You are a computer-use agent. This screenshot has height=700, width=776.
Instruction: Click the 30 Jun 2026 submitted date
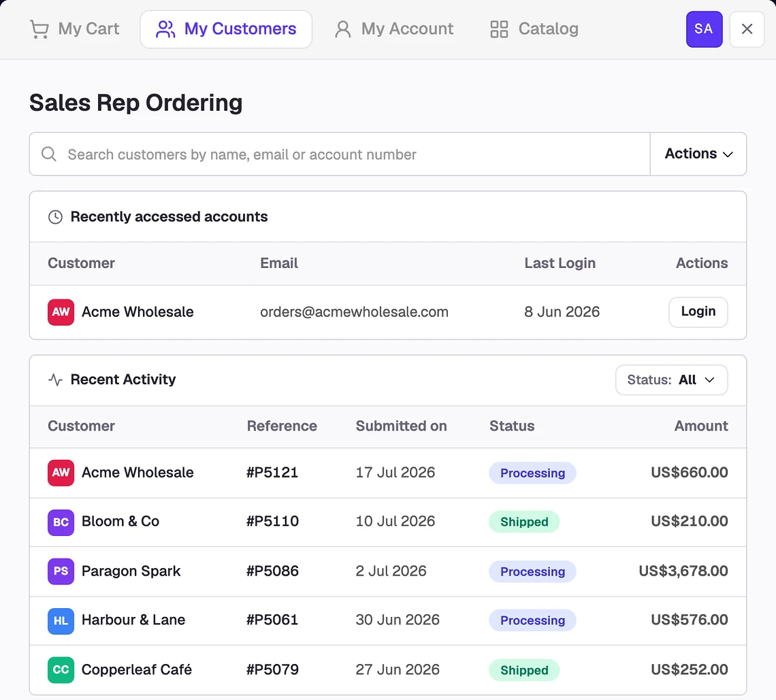(398, 620)
